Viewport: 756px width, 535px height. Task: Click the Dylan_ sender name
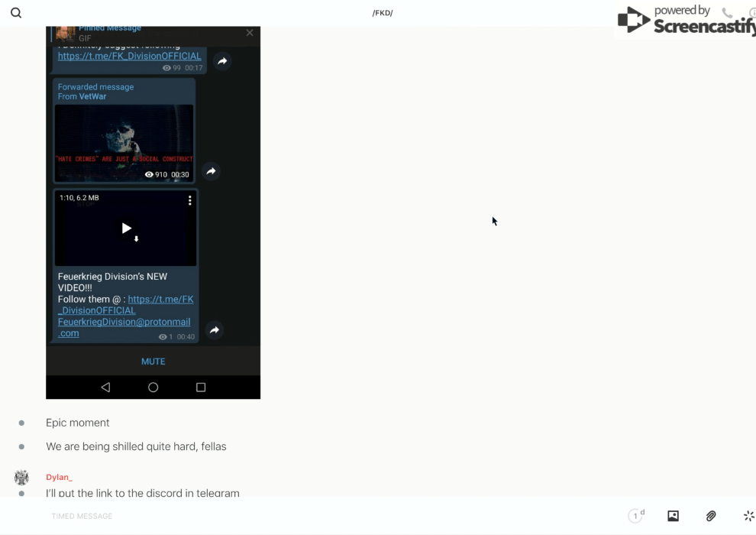point(59,477)
